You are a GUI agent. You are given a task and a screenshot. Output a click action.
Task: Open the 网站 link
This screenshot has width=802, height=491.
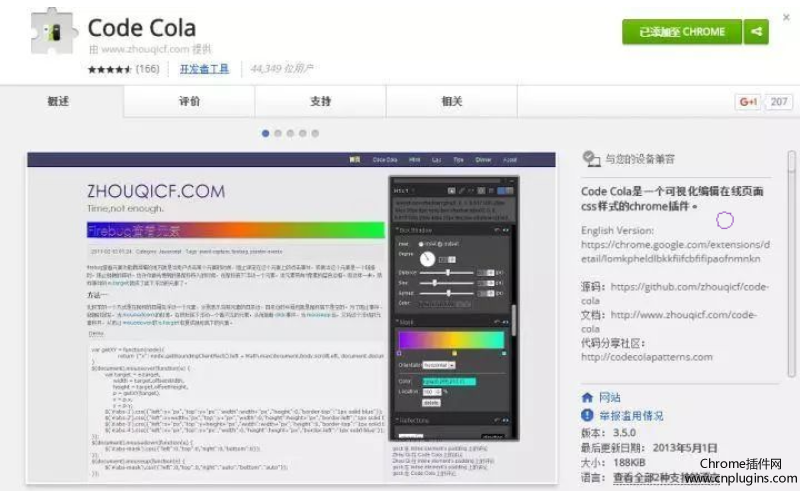610,397
